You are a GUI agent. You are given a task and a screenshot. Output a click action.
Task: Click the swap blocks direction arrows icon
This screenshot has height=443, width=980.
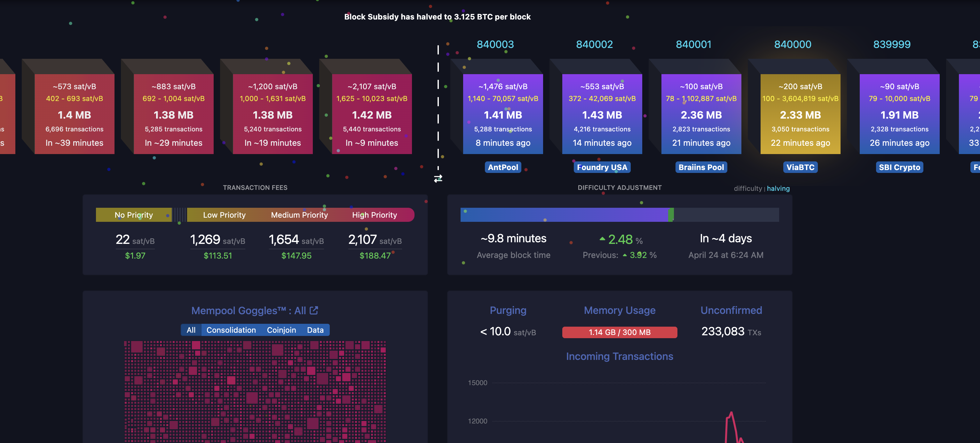(438, 178)
